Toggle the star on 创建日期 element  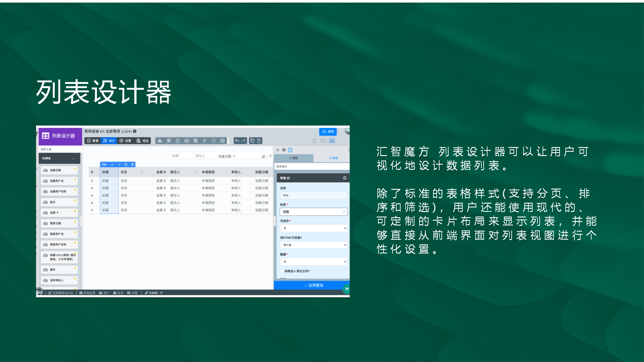click(x=75, y=168)
